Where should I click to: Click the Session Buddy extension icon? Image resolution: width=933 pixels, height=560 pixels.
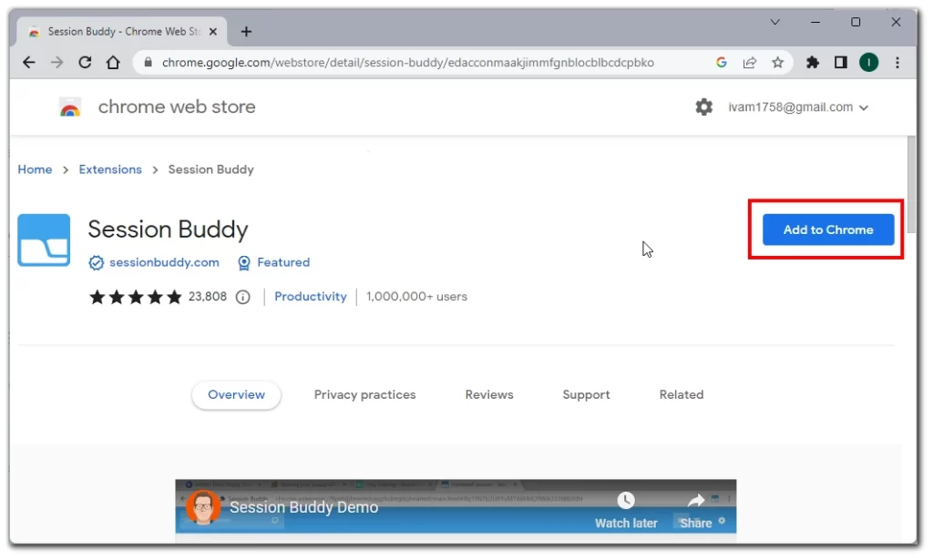click(44, 240)
